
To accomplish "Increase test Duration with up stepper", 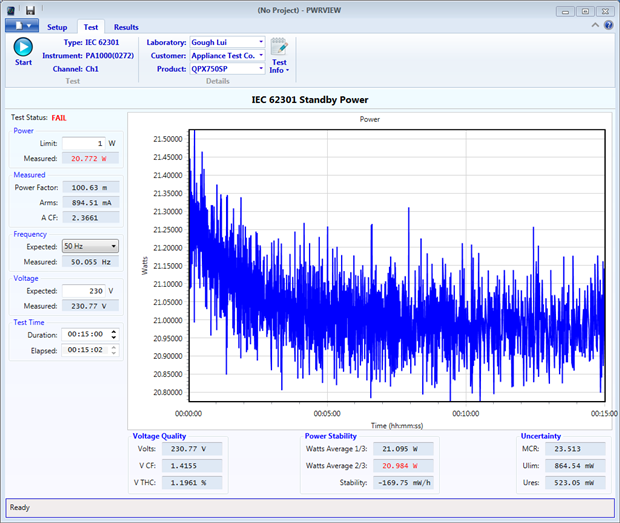I will pyautogui.click(x=114, y=332).
